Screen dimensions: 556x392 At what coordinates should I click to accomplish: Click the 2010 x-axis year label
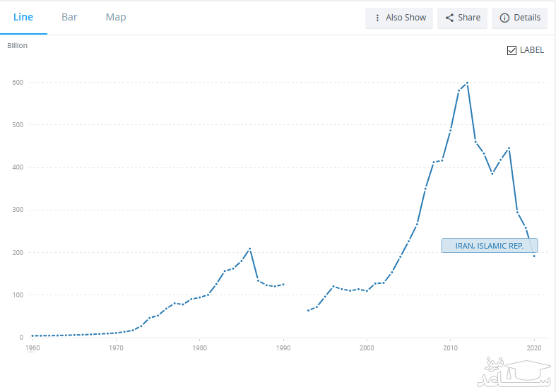click(450, 348)
